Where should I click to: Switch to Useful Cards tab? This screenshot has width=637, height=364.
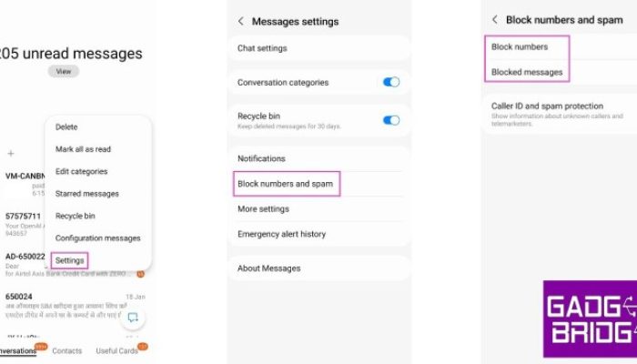click(117, 351)
